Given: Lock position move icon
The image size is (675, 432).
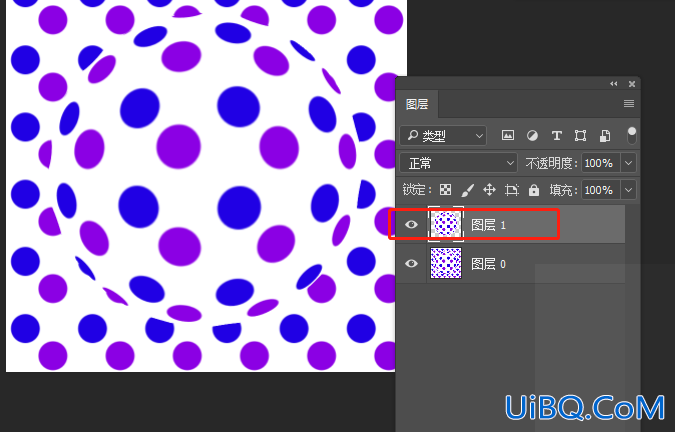Looking at the screenshot, I should tap(489, 190).
